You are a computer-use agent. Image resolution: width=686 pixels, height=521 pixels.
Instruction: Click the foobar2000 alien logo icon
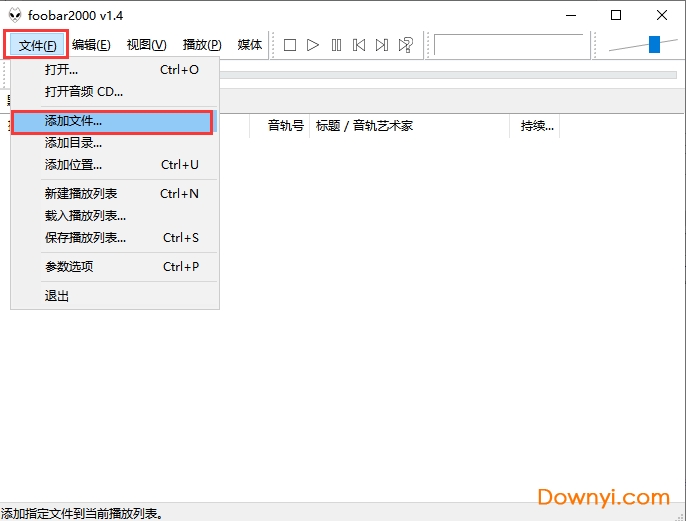pos(15,15)
